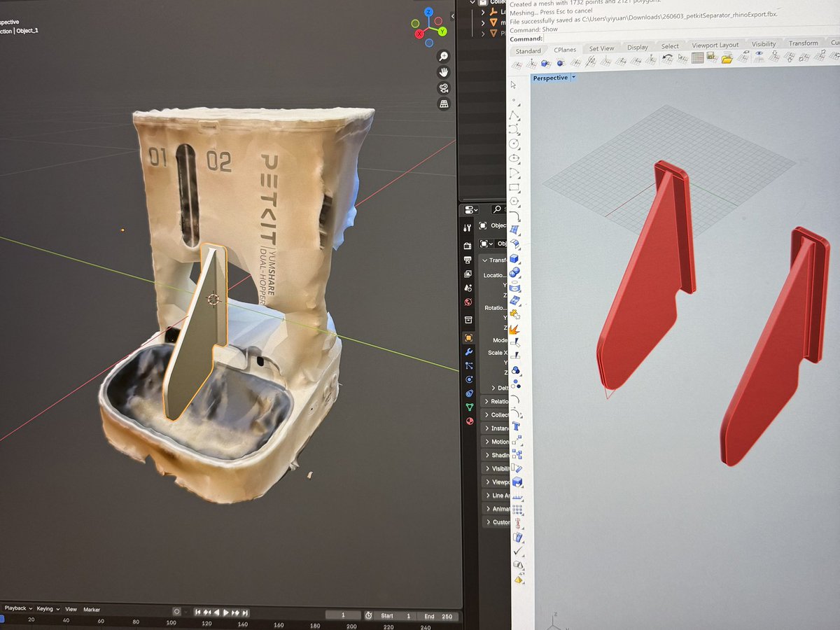The width and height of the screenshot is (840, 630).
Task: Click play animation button in Blender timeline
Action: click(x=225, y=612)
